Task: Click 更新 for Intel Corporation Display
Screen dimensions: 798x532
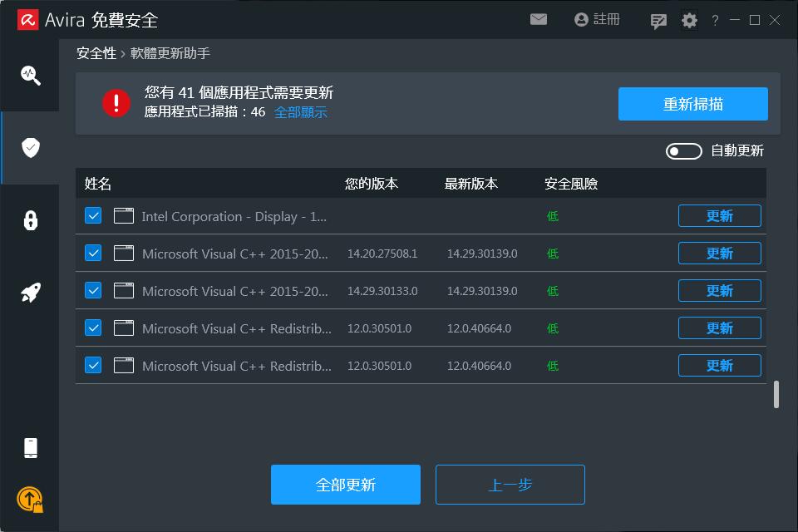Action: 719,216
